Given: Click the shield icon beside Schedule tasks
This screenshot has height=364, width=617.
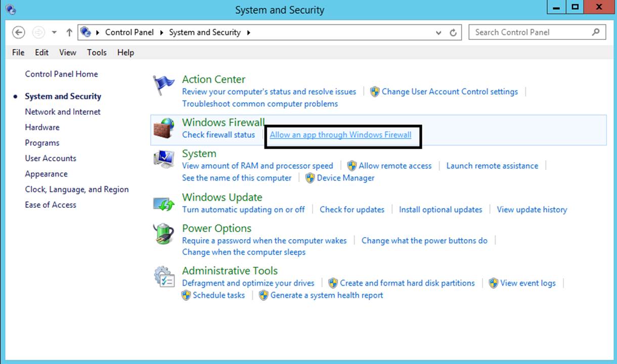Looking at the screenshot, I should pos(187,295).
